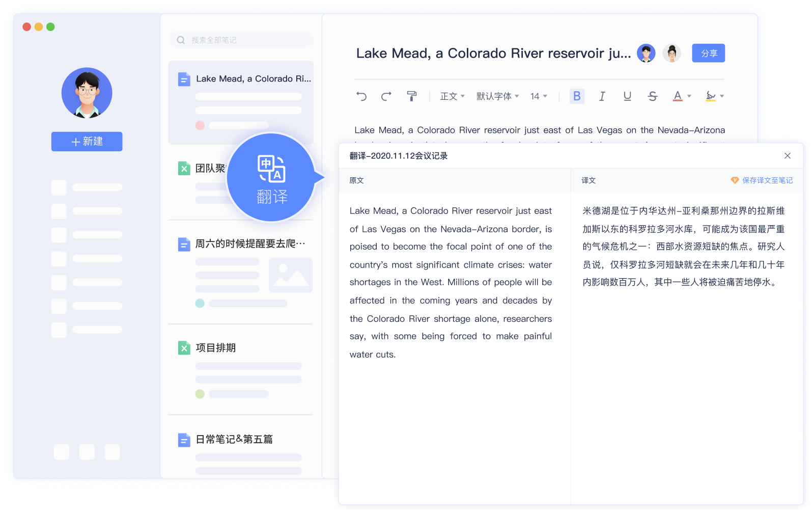Screen dimensions: 812x513
Task: Click the red tag dot on Lake Mead note
Action: click(200, 125)
